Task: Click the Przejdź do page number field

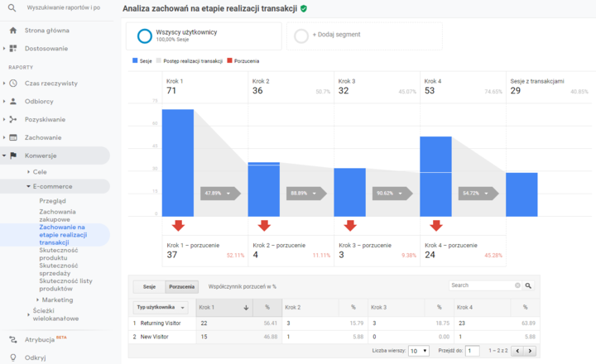Action: pyautogui.click(x=472, y=351)
